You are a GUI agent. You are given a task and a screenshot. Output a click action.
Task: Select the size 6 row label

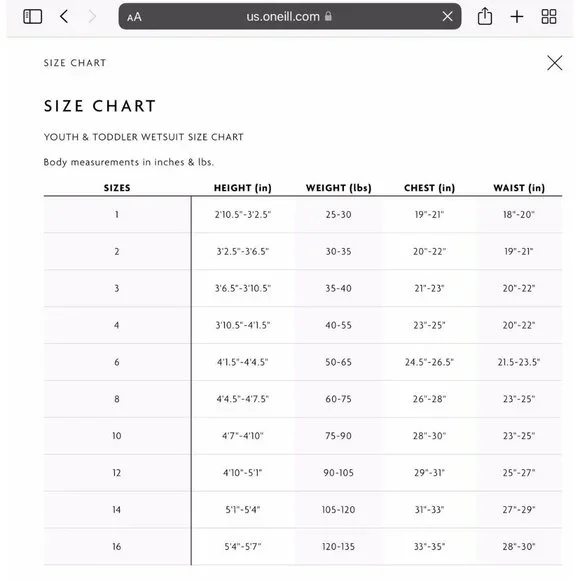[x=117, y=362]
